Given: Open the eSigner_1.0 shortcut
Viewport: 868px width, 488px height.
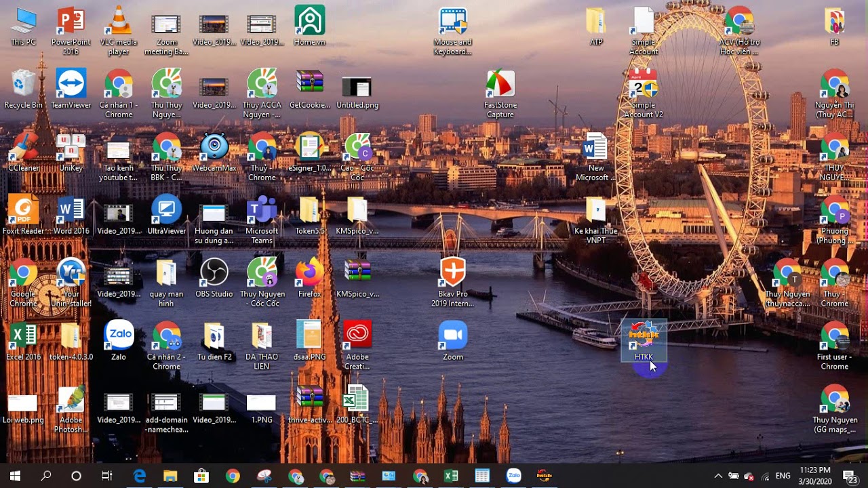Looking at the screenshot, I should click(309, 152).
